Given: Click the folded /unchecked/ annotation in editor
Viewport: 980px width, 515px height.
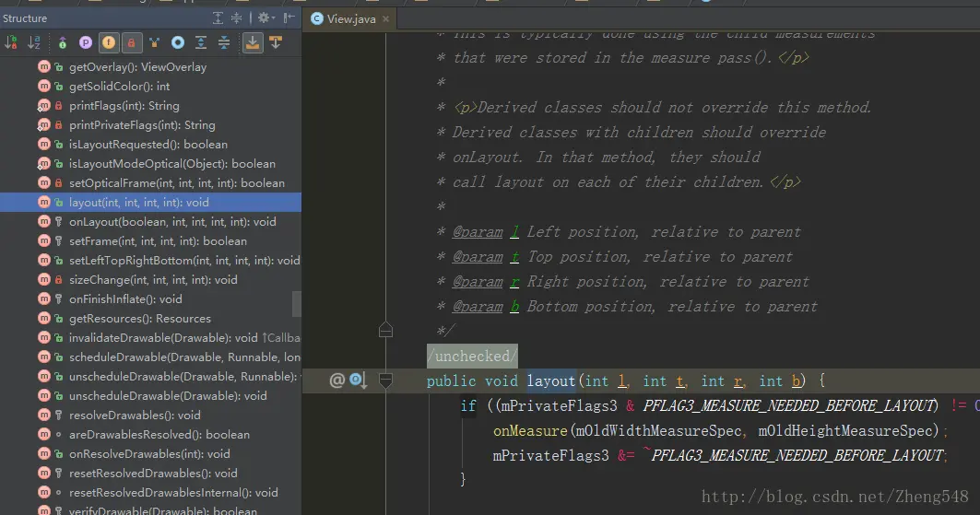Looking at the screenshot, I should coord(472,356).
